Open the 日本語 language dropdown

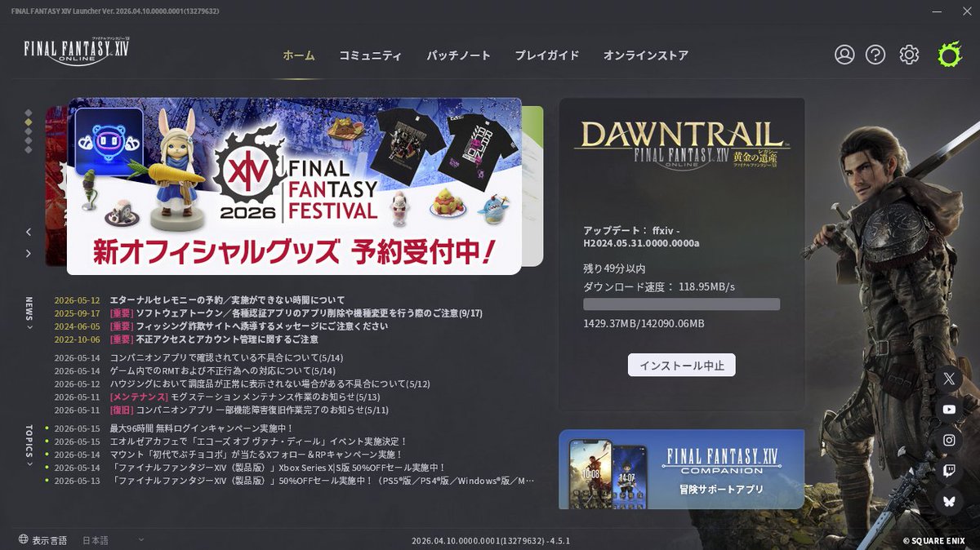(113, 540)
